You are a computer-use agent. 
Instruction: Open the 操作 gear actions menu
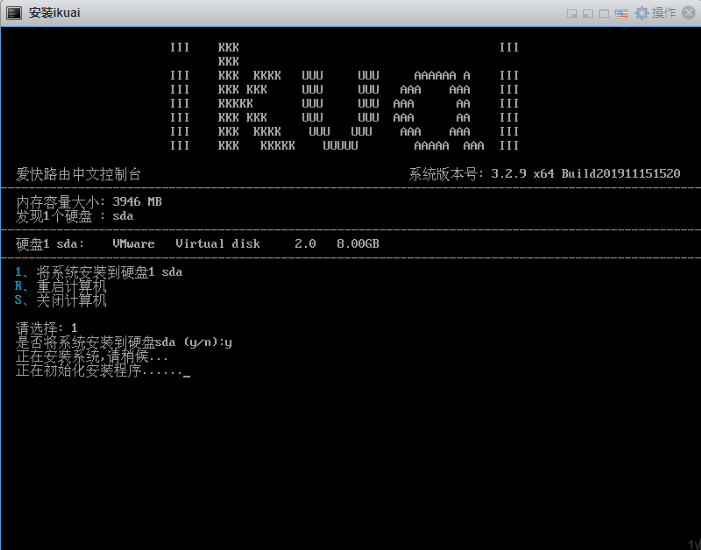(655, 13)
